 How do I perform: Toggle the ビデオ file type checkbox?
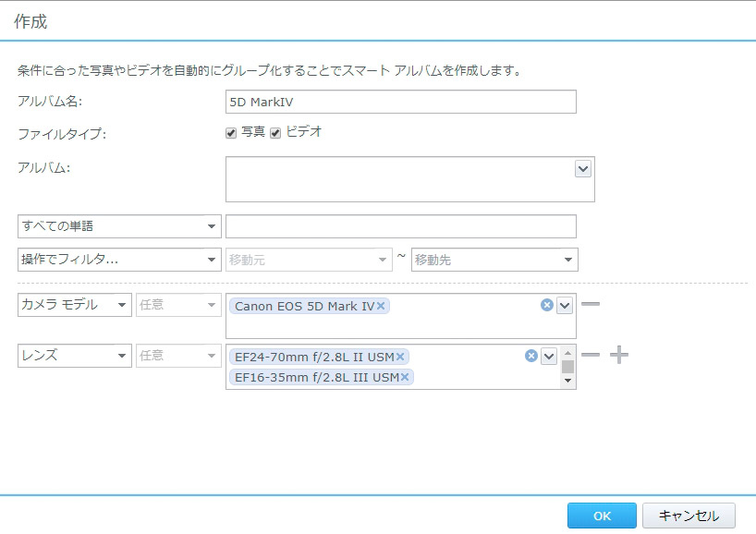coord(275,133)
